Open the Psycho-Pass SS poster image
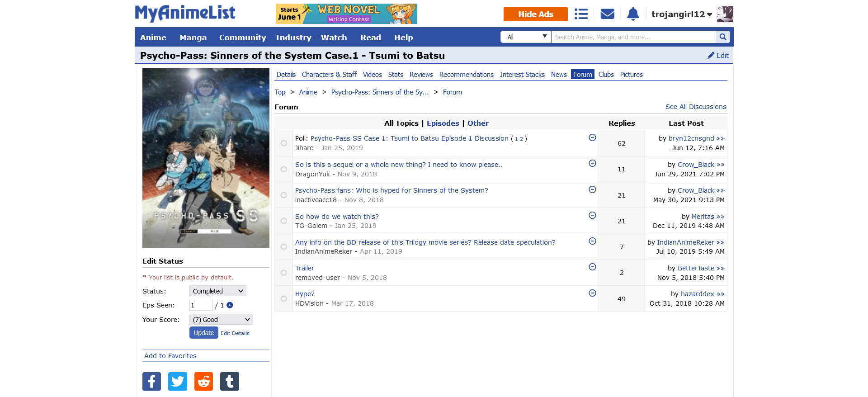 point(206,158)
